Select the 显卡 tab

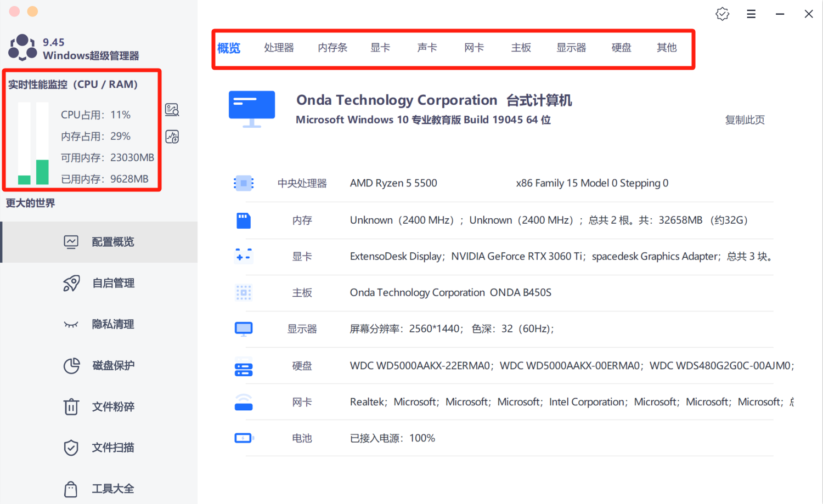point(380,48)
